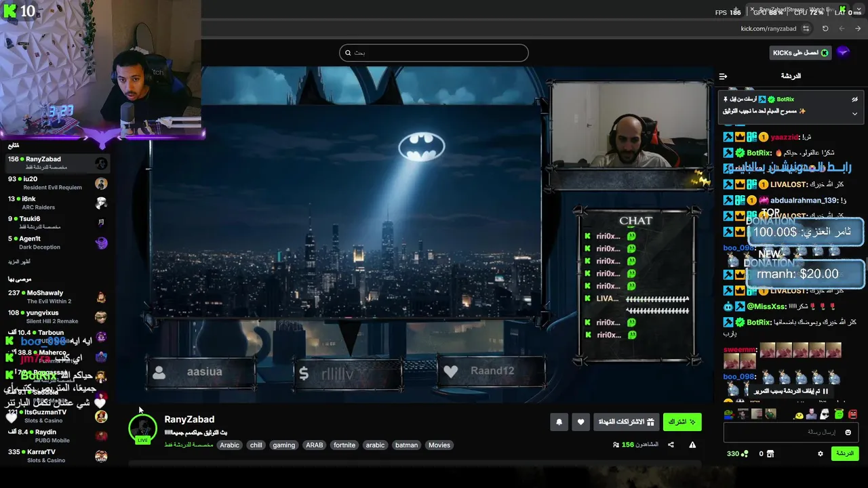
Task: Click @MissXss mention in chat
Action: click(766, 306)
